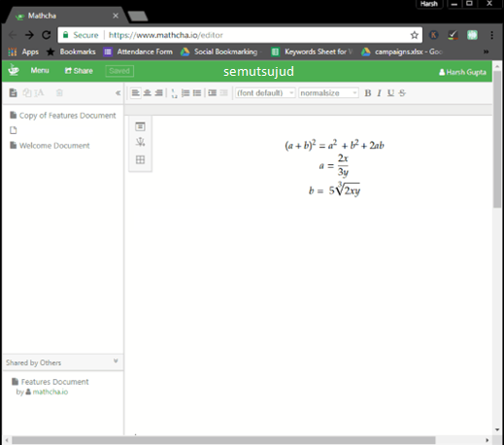This screenshot has width=504, height=445.
Task: Open the (font default) dropdown
Action: click(x=265, y=93)
